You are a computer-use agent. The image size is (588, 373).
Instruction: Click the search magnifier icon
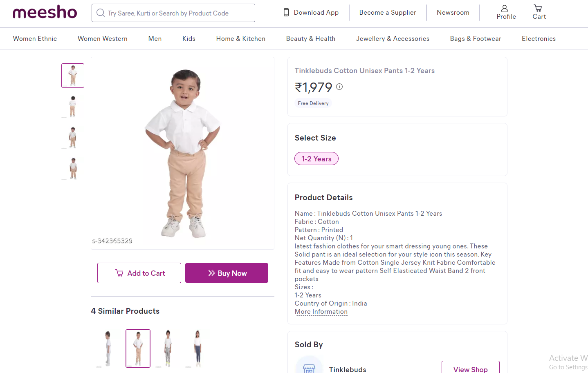101,13
